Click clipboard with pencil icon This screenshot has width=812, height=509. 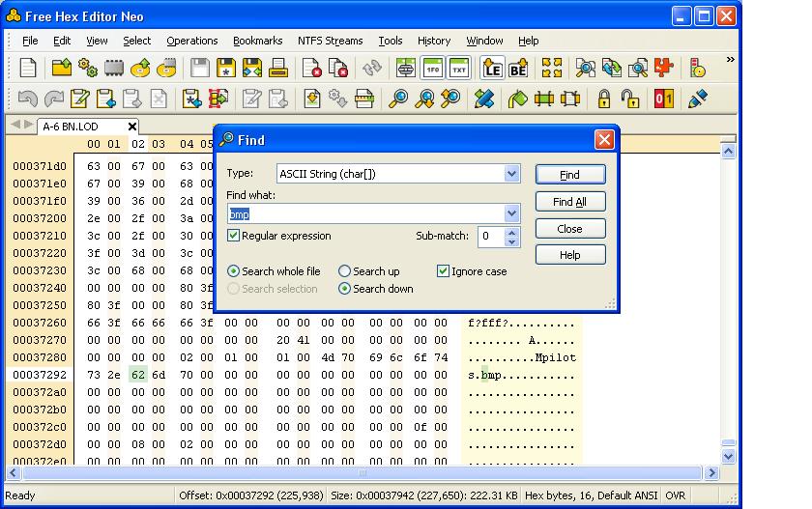tap(79, 99)
